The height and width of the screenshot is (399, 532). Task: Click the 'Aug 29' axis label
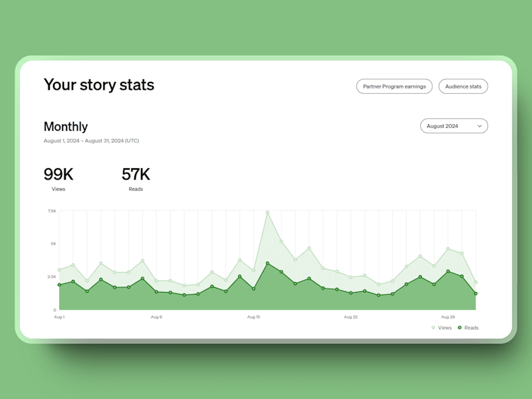click(x=448, y=317)
